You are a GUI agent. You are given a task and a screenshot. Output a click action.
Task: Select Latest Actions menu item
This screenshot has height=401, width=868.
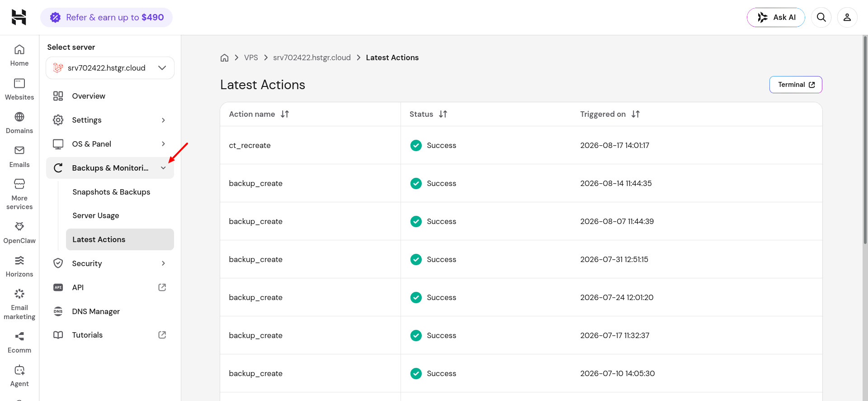pos(120,239)
